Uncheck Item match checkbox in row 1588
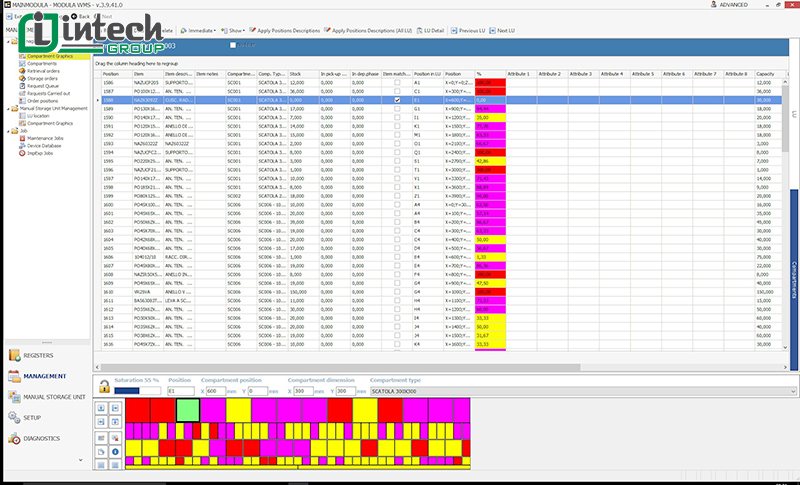 click(398, 101)
